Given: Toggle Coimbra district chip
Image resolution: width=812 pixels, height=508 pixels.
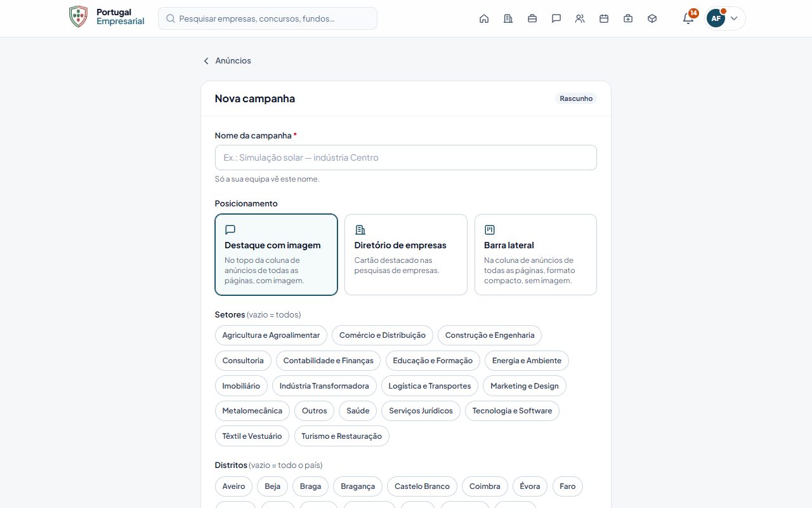Looking at the screenshot, I should point(485,486).
